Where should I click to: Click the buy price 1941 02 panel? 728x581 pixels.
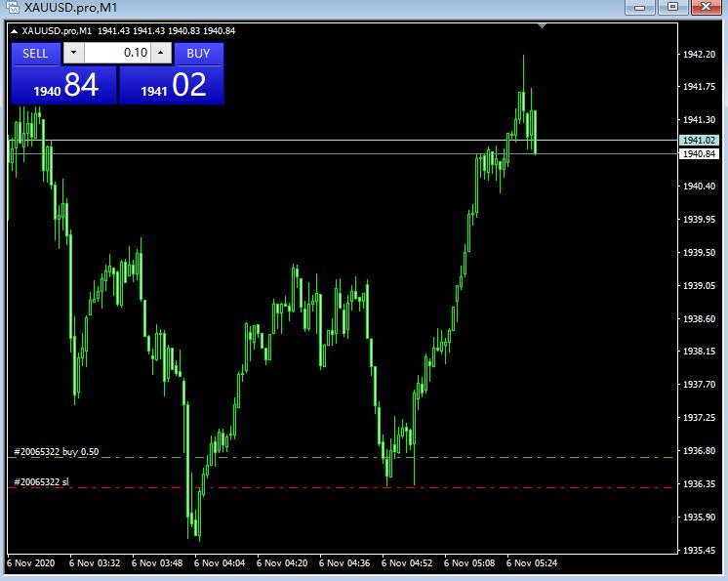[x=172, y=86]
